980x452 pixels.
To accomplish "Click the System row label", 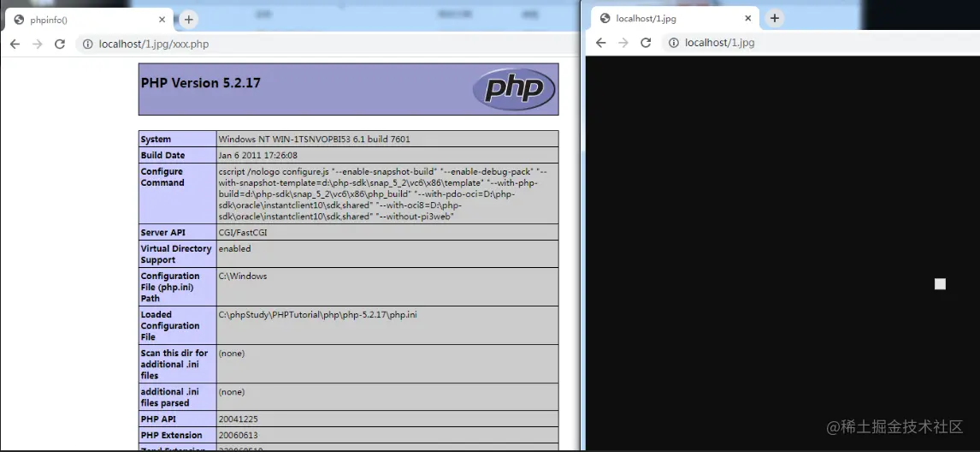I will [156, 139].
